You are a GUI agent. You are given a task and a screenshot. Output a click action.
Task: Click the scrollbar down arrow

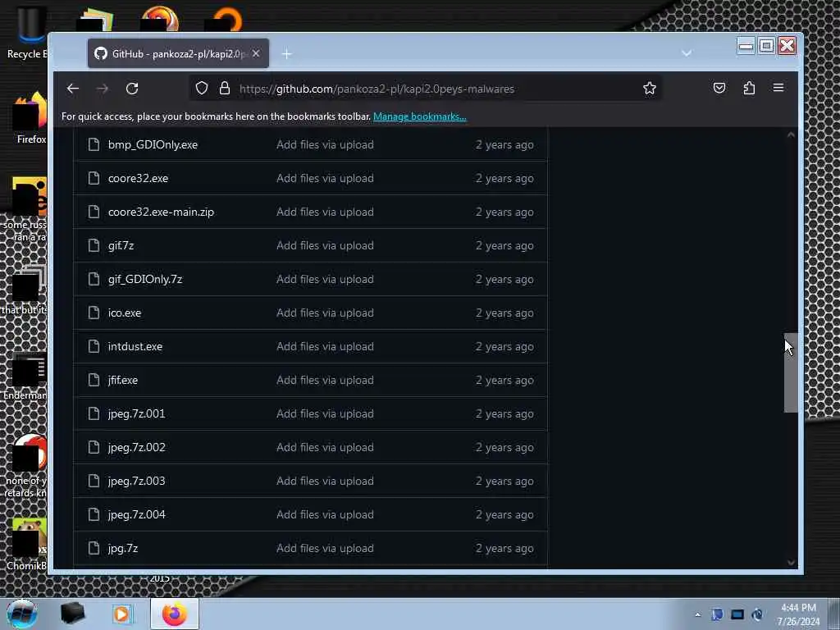[x=791, y=562]
